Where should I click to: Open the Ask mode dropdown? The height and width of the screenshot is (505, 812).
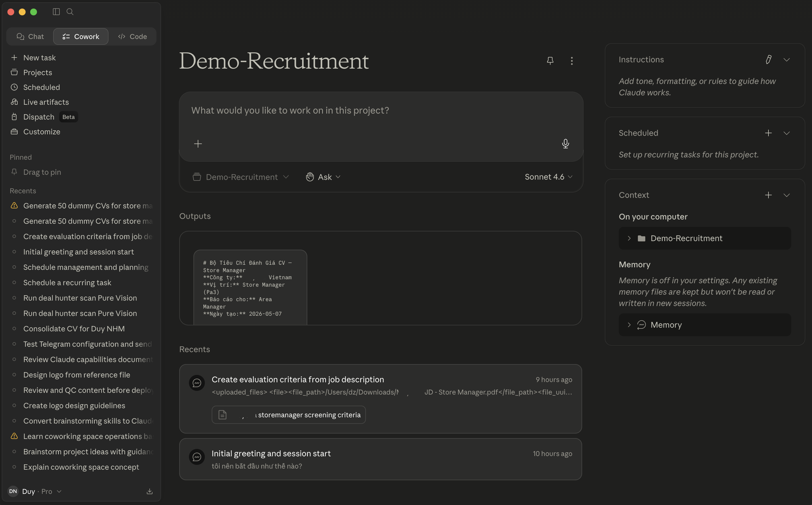pyautogui.click(x=323, y=177)
